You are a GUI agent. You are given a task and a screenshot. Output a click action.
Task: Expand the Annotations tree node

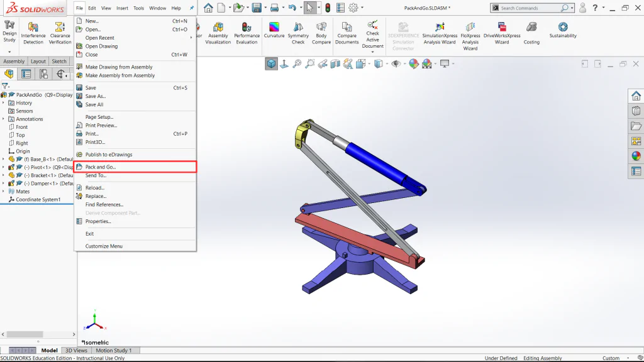coord(4,119)
